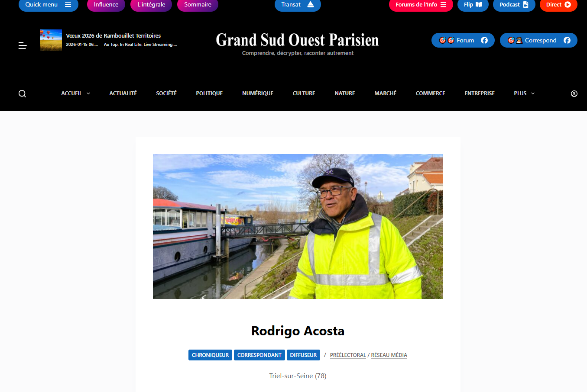Follow the RÉSEAU MÉDIA link
This screenshot has height=392, width=587.
coord(389,355)
